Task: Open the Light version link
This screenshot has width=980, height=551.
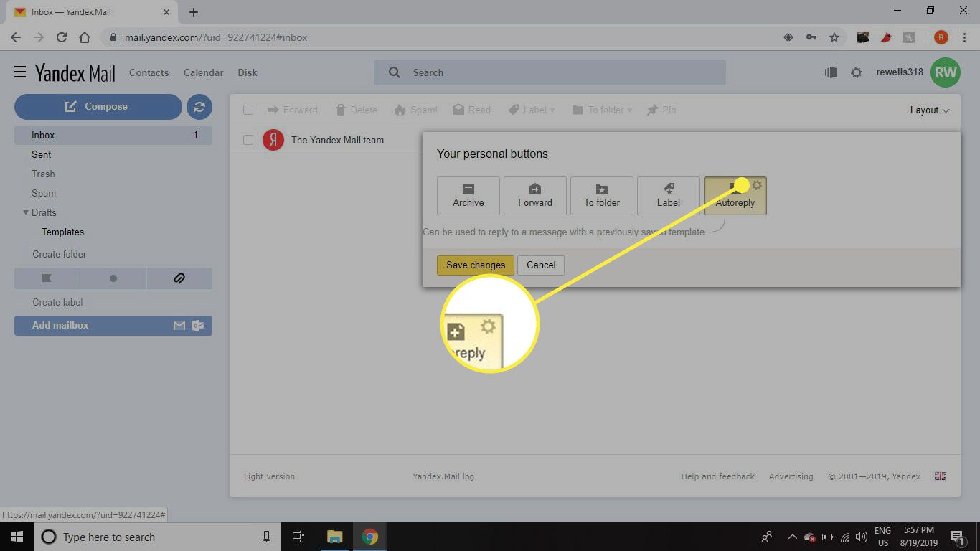Action: (269, 476)
